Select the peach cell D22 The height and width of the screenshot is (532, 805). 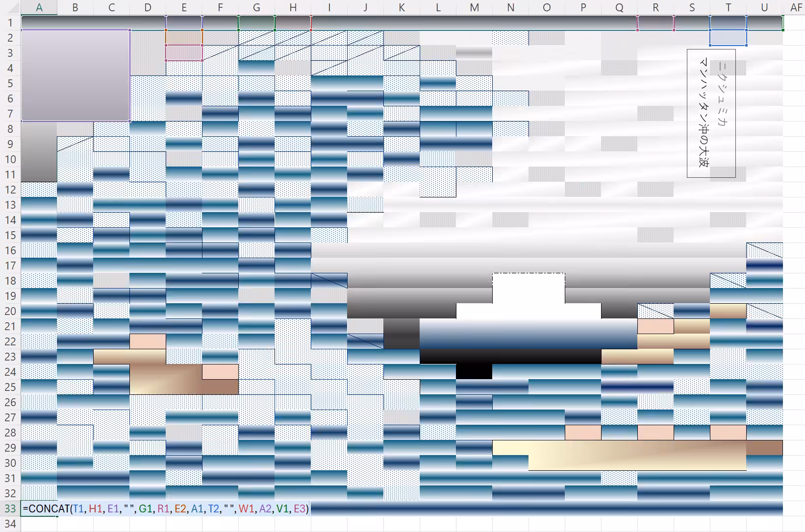[x=148, y=341]
